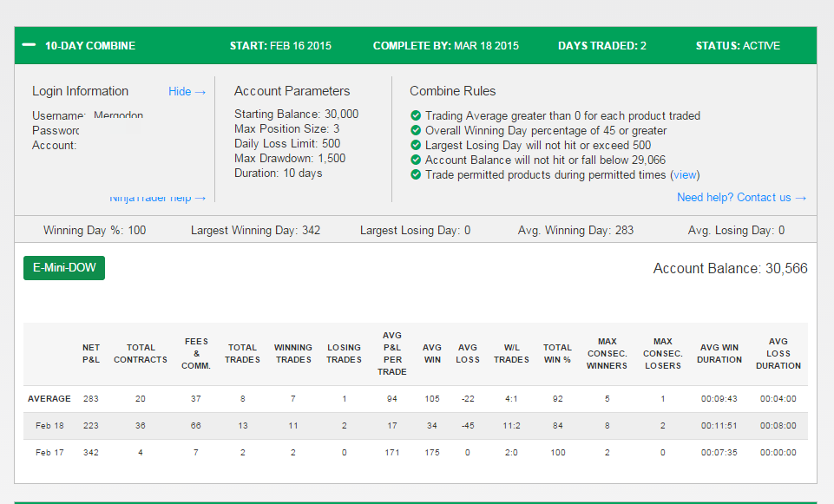Click the AVG WIN column header
Screen dimensions: 834x504
point(432,354)
